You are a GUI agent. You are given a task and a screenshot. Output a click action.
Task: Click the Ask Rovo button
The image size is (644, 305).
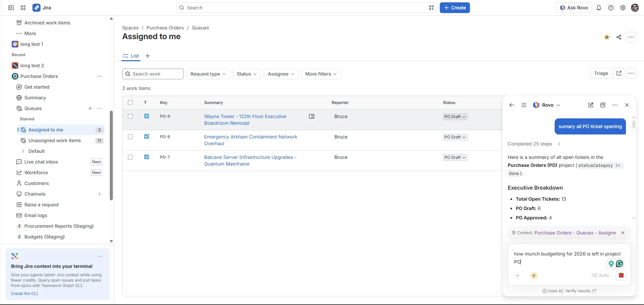pyautogui.click(x=574, y=8)
